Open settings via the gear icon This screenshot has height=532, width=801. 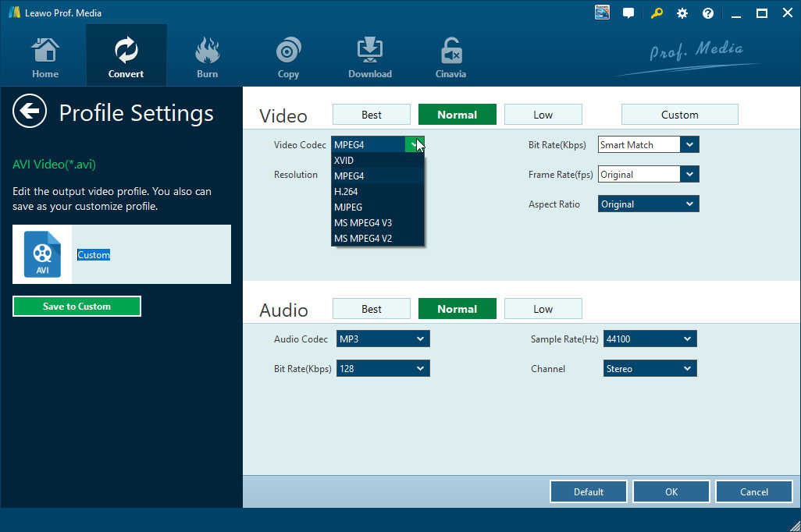pos(682,13)
